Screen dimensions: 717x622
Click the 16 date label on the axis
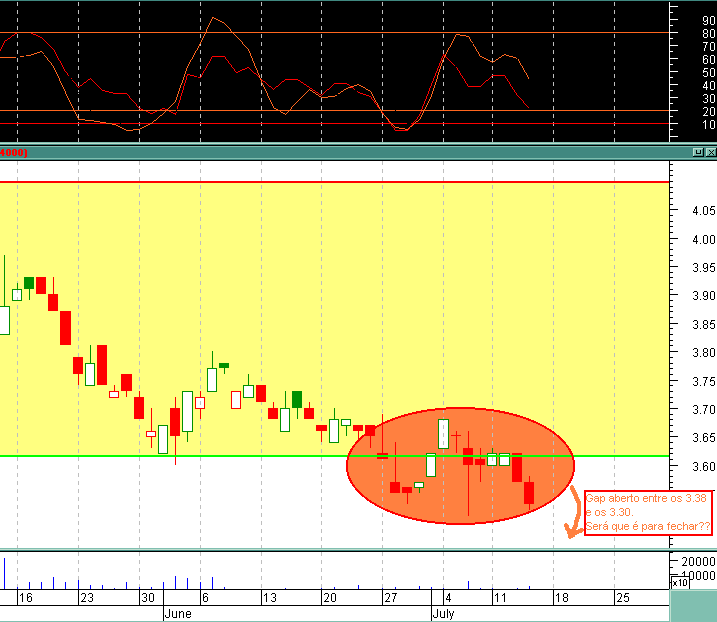point(26,598)
